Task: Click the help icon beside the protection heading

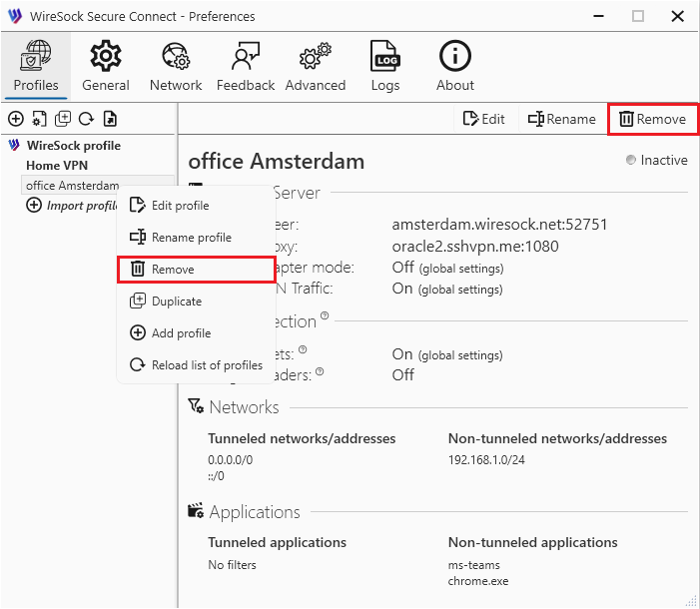Action: (325, 315)
